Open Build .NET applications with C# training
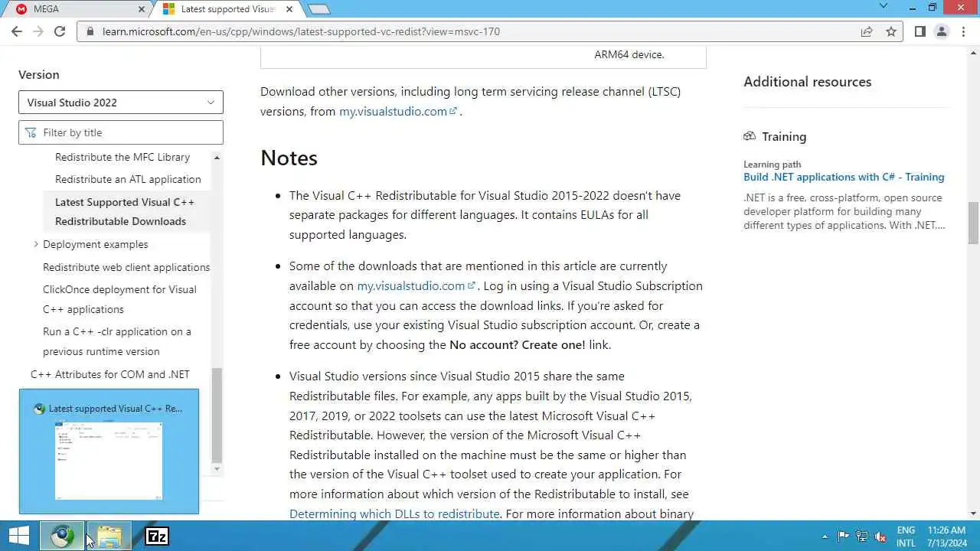This screenshot has width=980, height=551. pos(844,177)
